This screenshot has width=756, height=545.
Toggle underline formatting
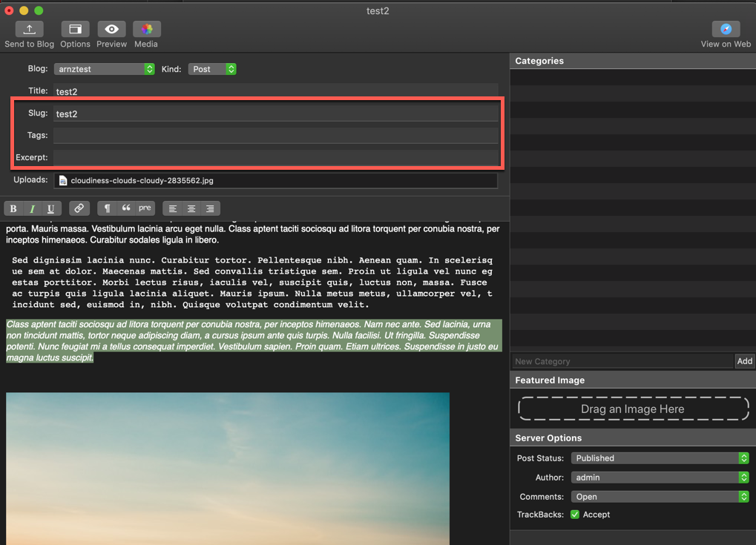click(50, 208)
